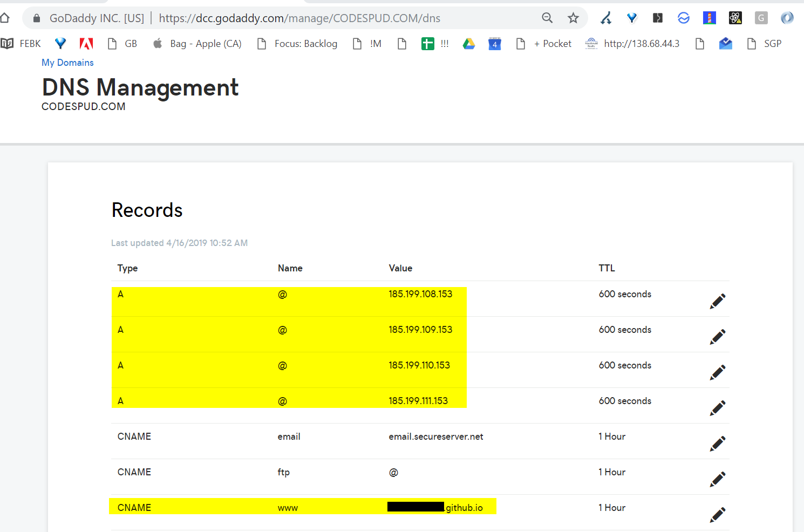Open the React atom extension icon
The image size is (804, 532).
(x=735, y=18)
